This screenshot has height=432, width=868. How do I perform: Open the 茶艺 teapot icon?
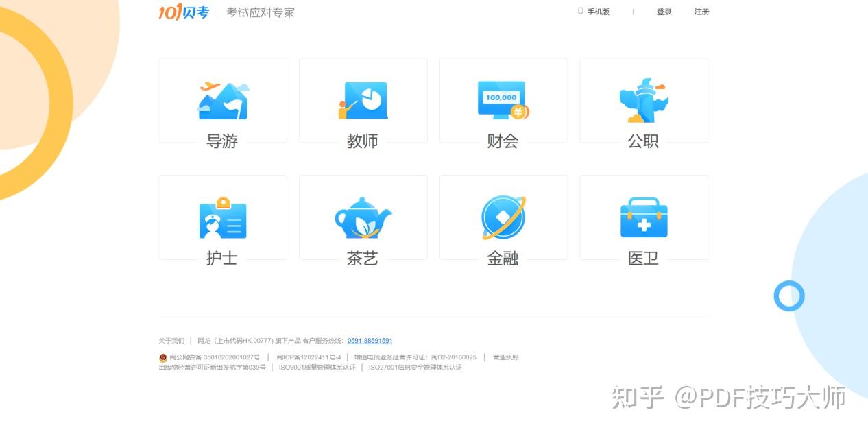pyautogui.click(x=363, y=218)
